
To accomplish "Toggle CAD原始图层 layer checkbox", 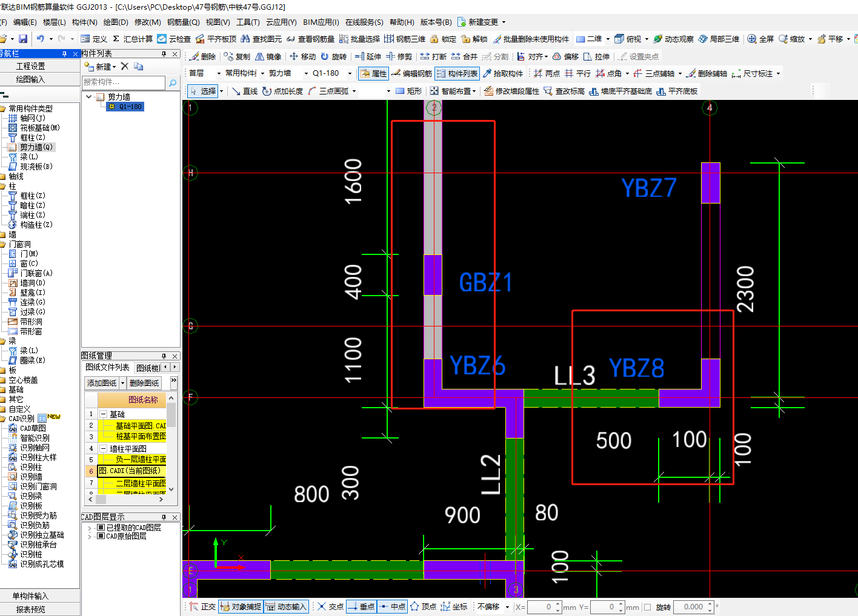I will pos(101,536).
